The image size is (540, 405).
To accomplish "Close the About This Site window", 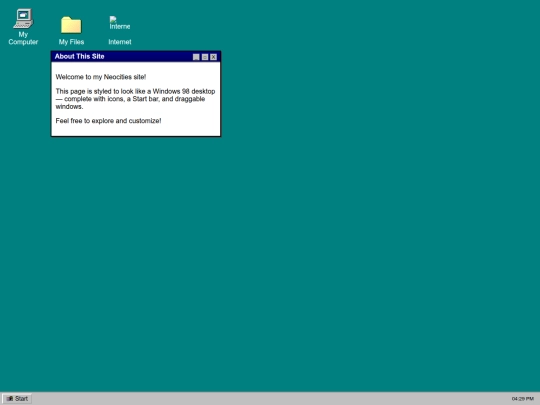I will click(214, 57).
